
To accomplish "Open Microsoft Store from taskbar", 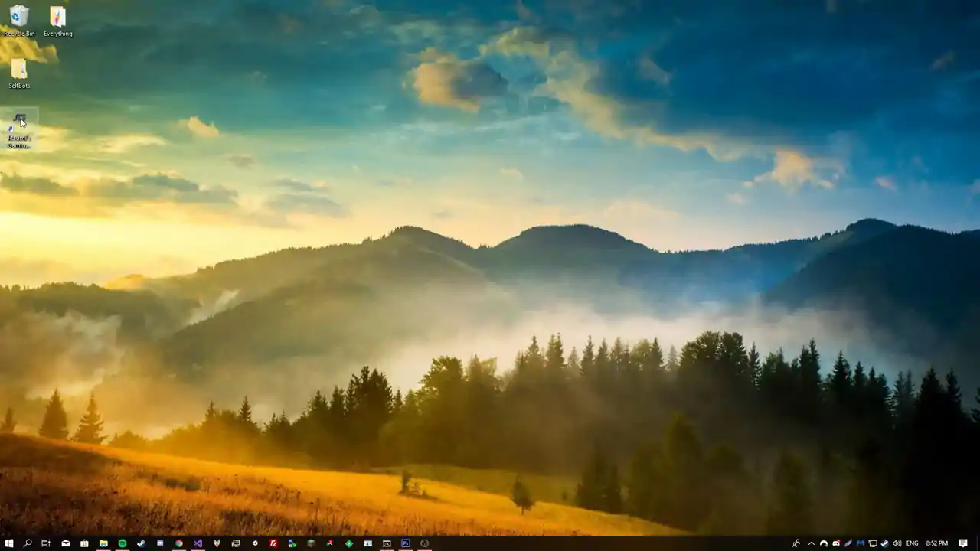I will (84, 543).
